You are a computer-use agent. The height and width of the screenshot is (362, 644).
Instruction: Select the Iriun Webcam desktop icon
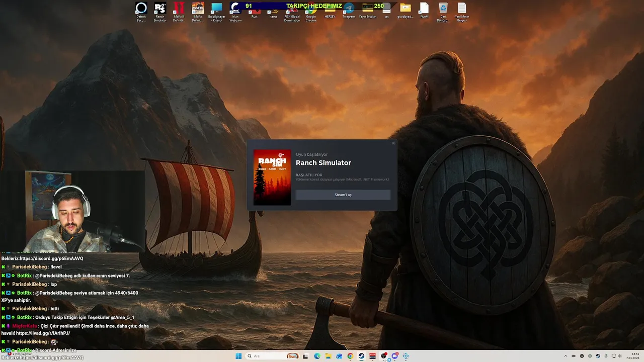[x=235, y=12]
